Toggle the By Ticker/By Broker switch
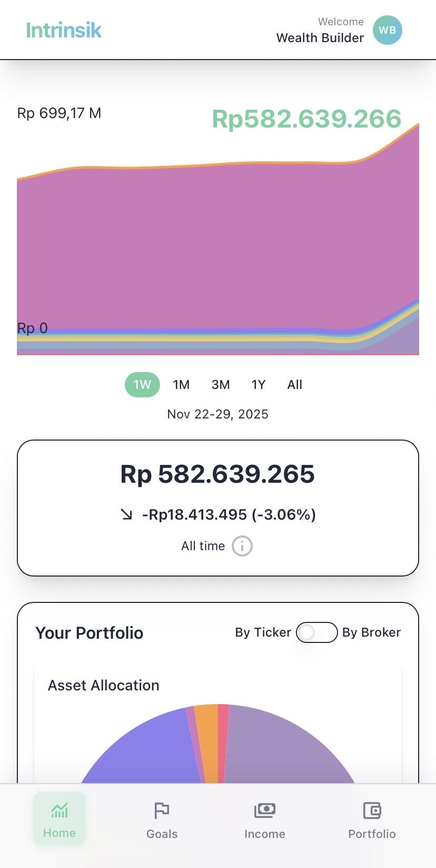 (x=316, y=632)
